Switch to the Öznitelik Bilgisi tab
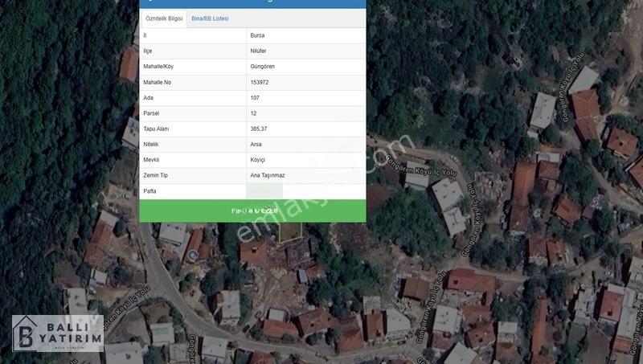This screenshot has height=364, width=643. coord(164,18)
